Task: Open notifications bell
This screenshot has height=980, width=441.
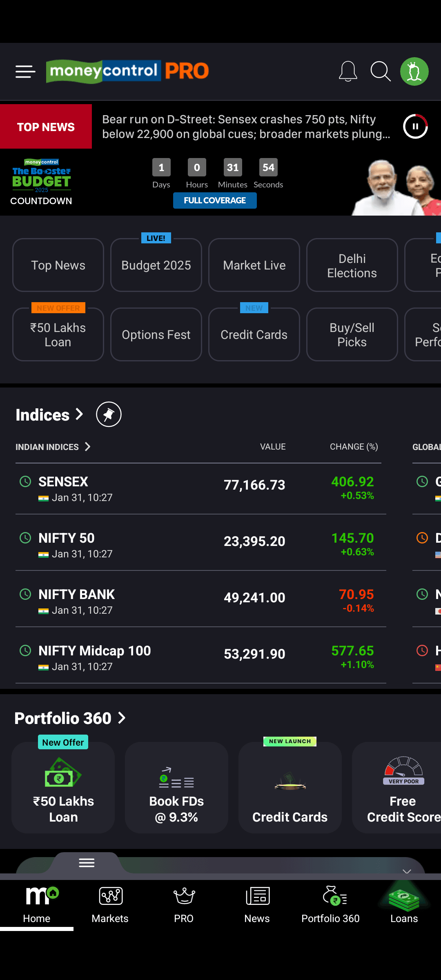Action: click(x=348, y=71)
